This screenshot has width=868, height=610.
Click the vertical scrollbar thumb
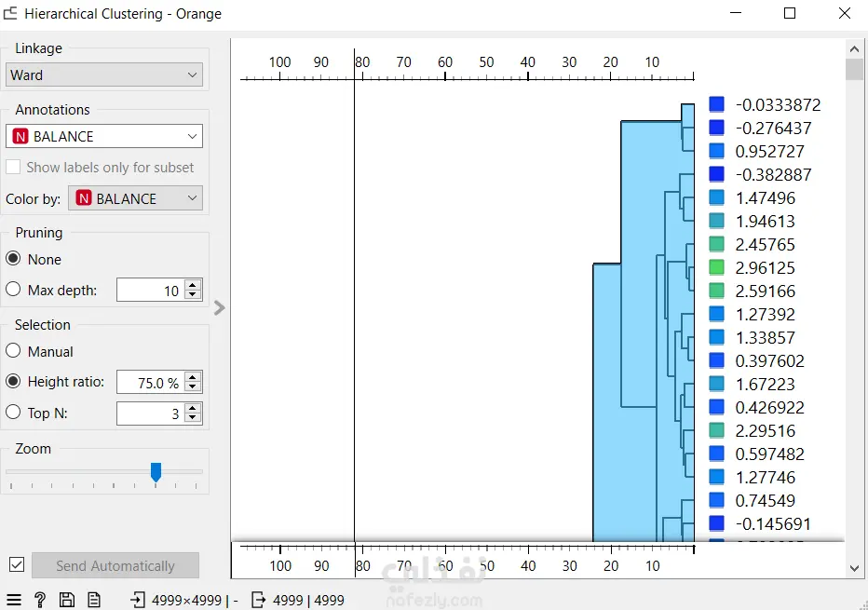click(854, 69)
